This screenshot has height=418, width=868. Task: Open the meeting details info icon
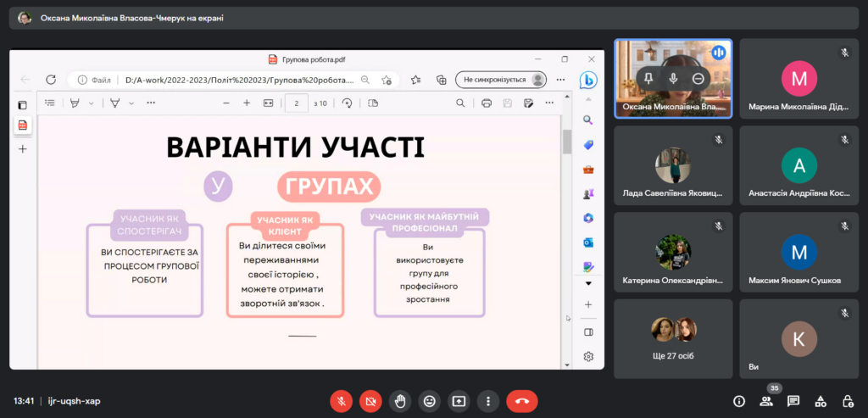[739, 401]
